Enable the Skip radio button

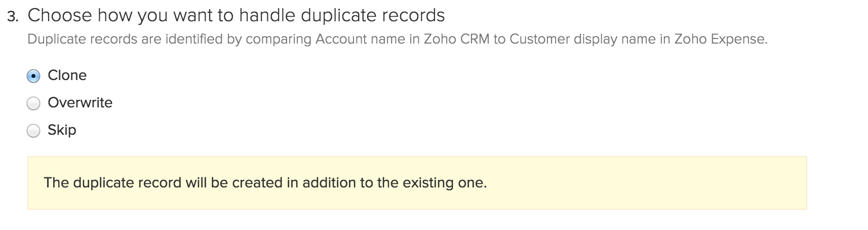coord(33,131)
